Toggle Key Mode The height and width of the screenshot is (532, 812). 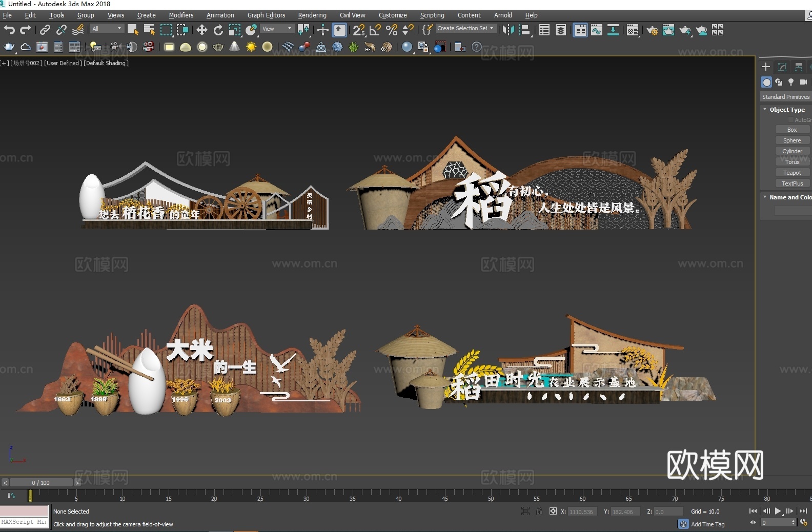click(x=753, y=522)
